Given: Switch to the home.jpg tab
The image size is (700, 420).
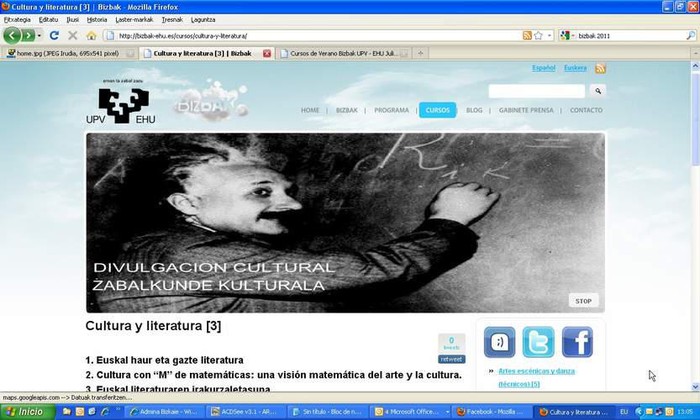Looking at the screenshot, I should click(x=69, y=54).
